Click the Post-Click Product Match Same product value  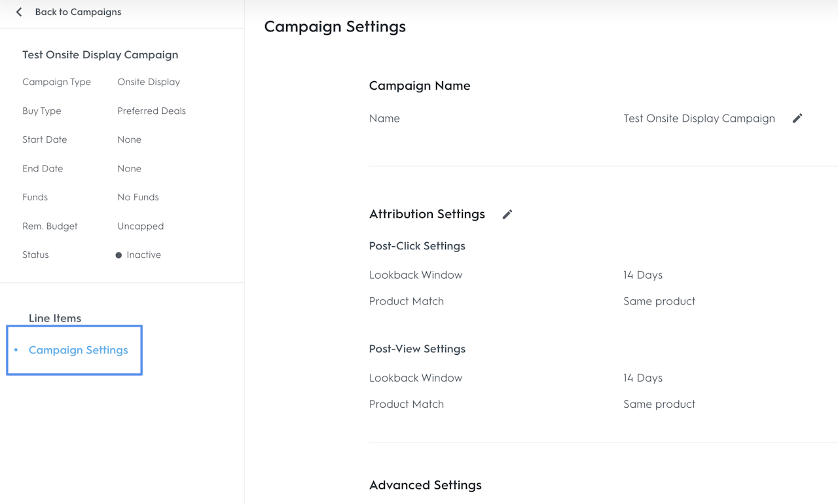point(659,301)
